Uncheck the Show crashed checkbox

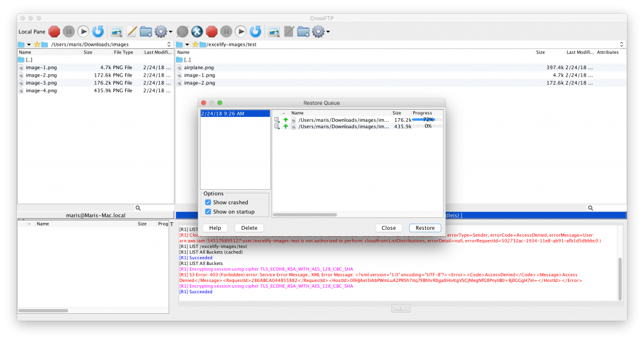(208, 202)
